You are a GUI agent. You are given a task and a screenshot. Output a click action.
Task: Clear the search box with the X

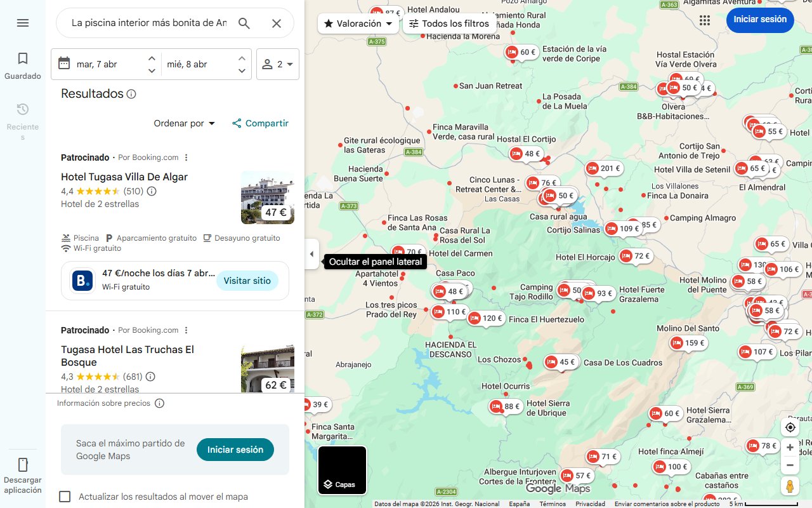277,23
